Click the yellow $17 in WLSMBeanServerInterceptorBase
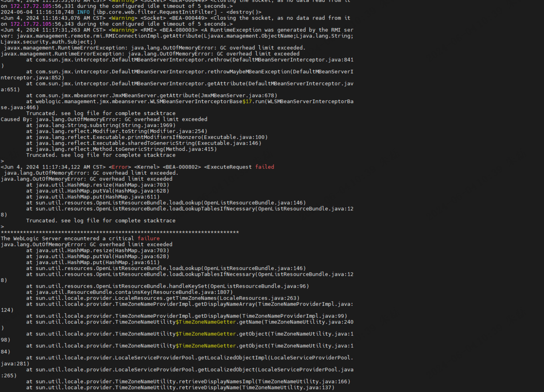The image size is (544, 392). pos(247,101)
